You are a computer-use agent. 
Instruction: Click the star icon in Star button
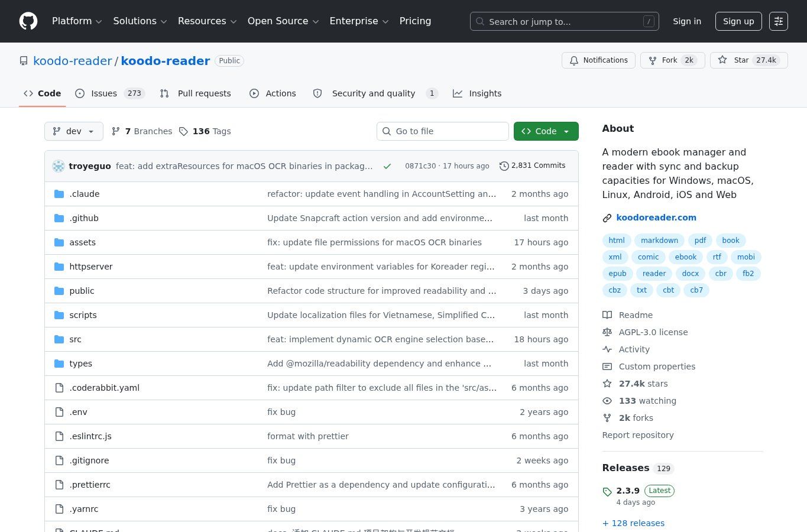point(722,60)
